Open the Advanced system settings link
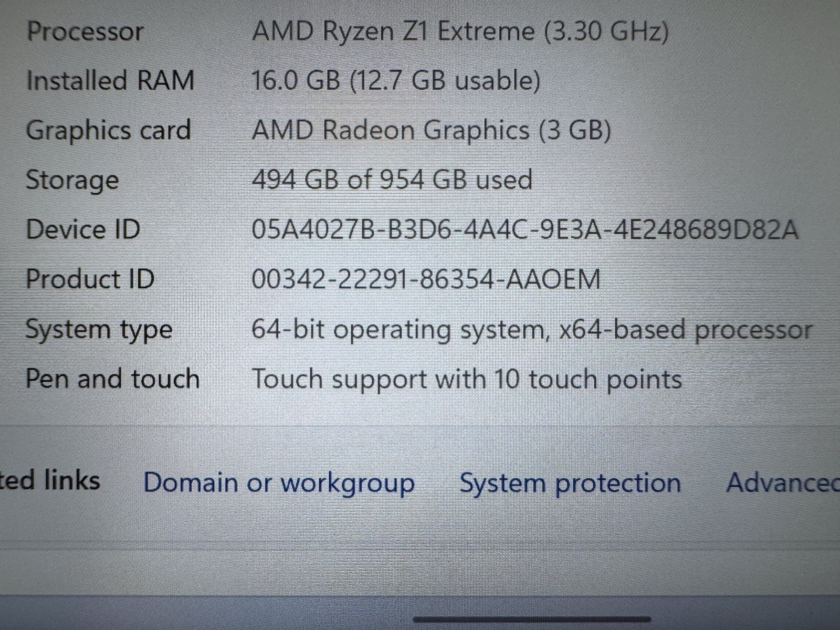 (x=783, y=482)
